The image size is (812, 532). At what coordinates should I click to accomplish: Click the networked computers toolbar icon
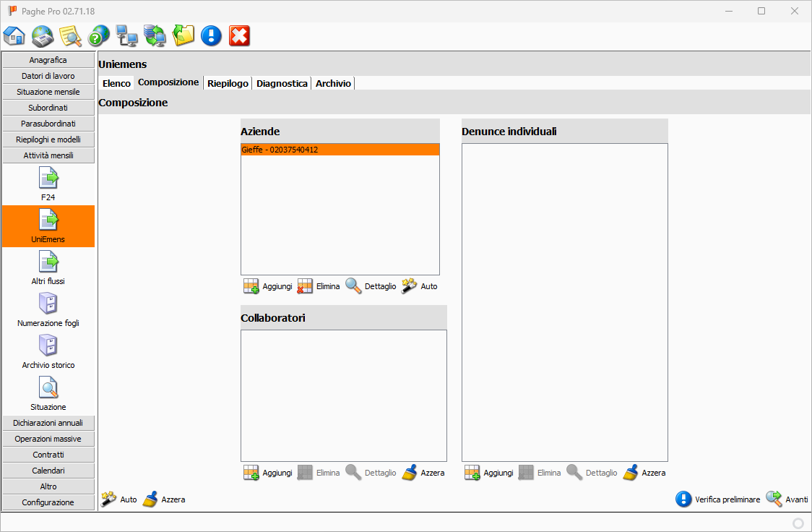127,35
